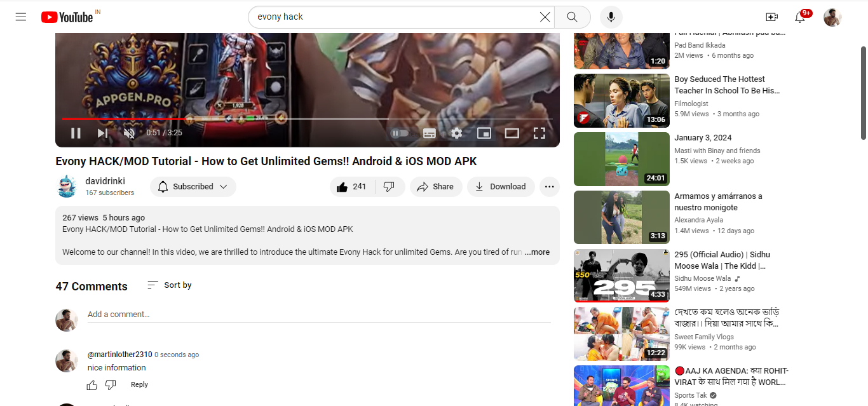
Task: Open 295 Official Audio thumbnail
Action: 621,276
